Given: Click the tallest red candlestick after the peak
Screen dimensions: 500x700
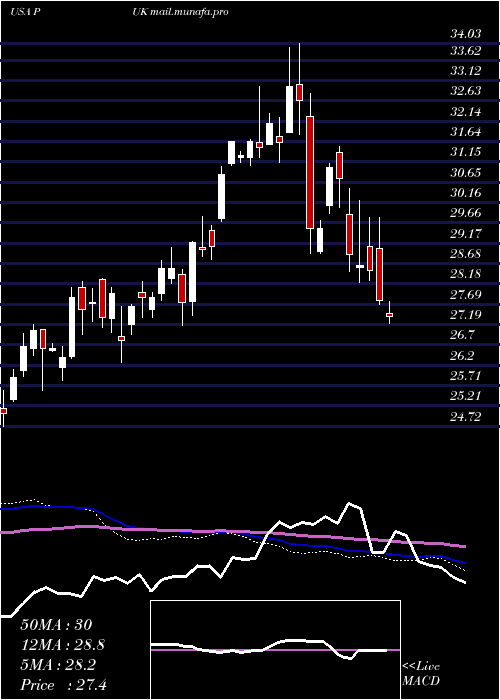Looking at the screenshot, I should [310, 172].
